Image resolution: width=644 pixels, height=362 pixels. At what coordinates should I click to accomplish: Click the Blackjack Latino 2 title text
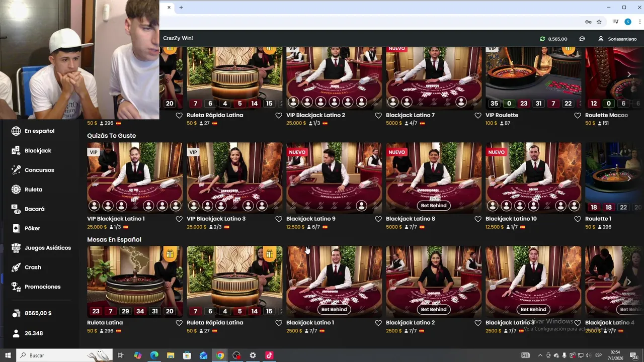(x=410, y=323)
